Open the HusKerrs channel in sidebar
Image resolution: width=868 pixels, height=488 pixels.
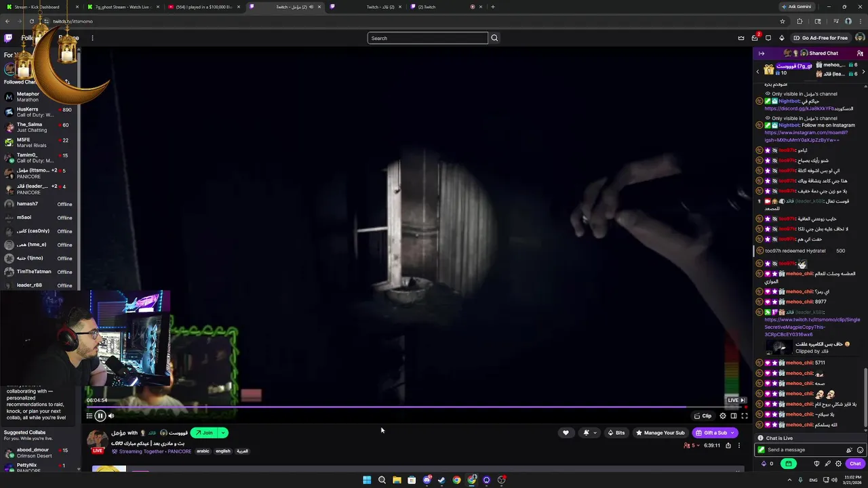point(39,112)
